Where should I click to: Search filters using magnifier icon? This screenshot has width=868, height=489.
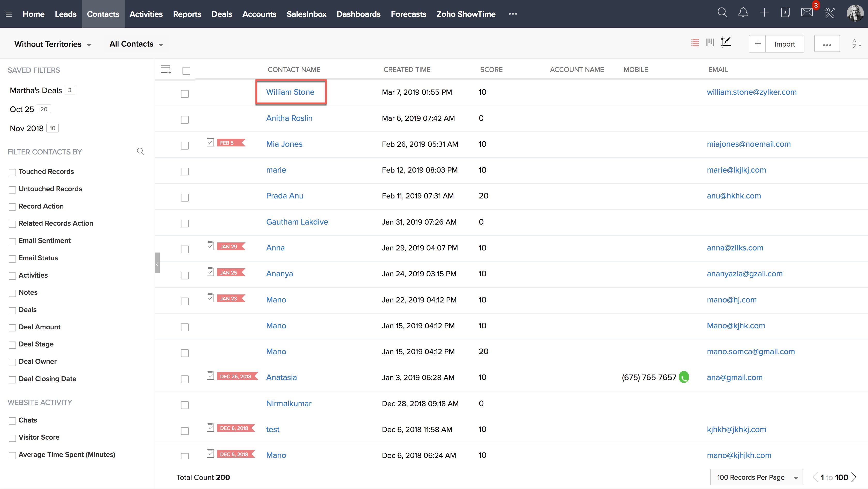point(141,151)
